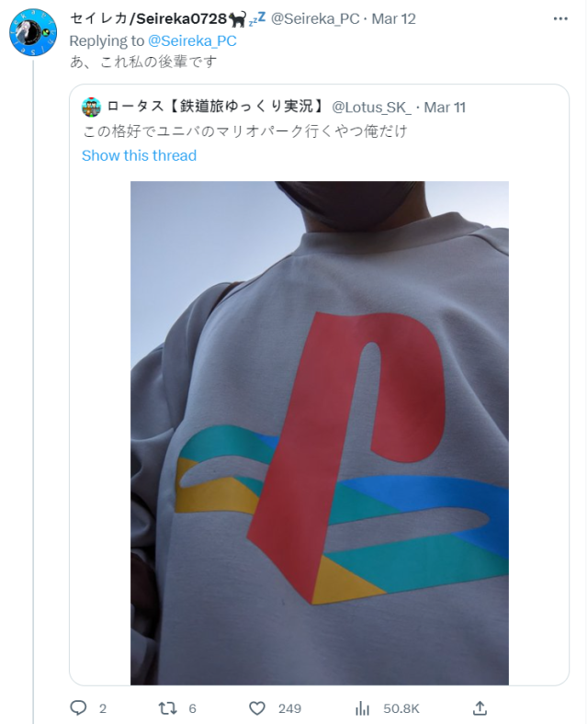Open the three-dot more options menu

pos(560,19)
